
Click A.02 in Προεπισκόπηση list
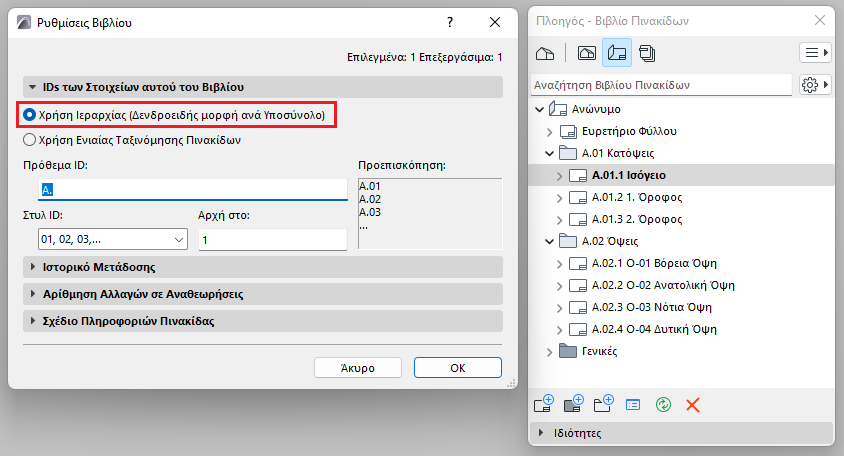point(370,199)
